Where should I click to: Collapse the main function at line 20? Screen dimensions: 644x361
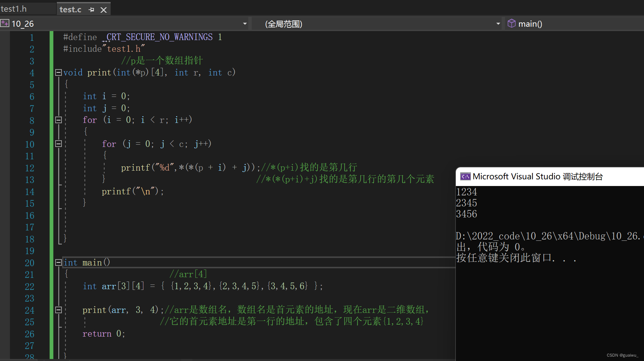click(x=58, y=262)
